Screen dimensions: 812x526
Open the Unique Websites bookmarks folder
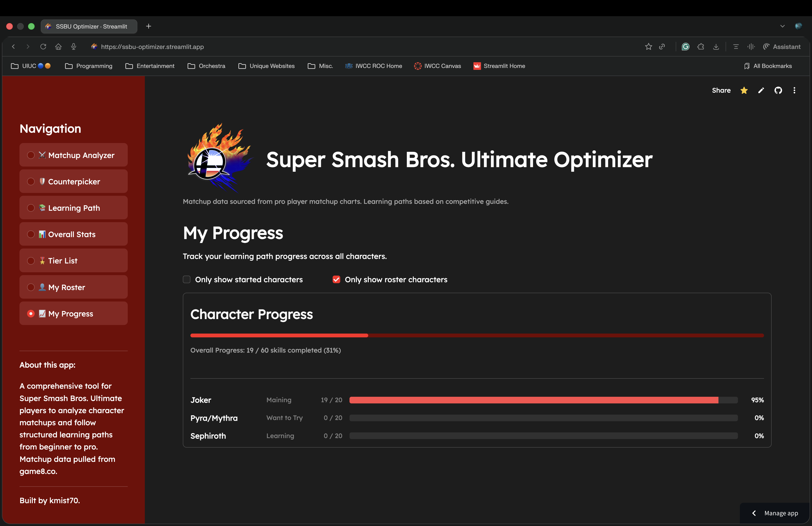click(266, 66)
